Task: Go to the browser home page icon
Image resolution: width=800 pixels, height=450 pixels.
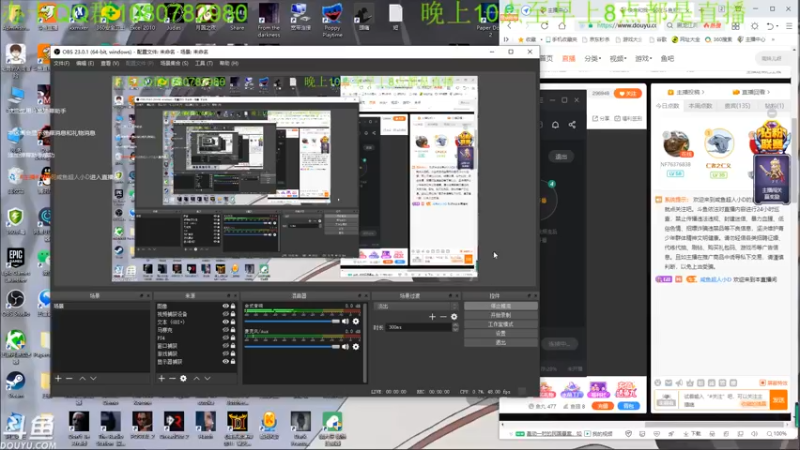Action: (562, 26)
